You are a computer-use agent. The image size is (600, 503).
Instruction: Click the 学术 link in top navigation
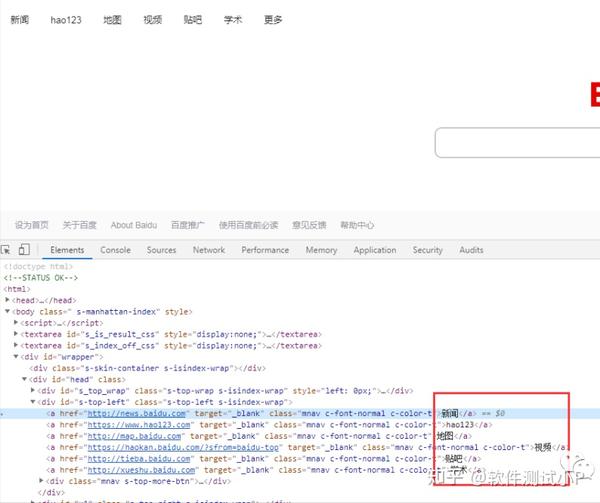tap(233, 20)
